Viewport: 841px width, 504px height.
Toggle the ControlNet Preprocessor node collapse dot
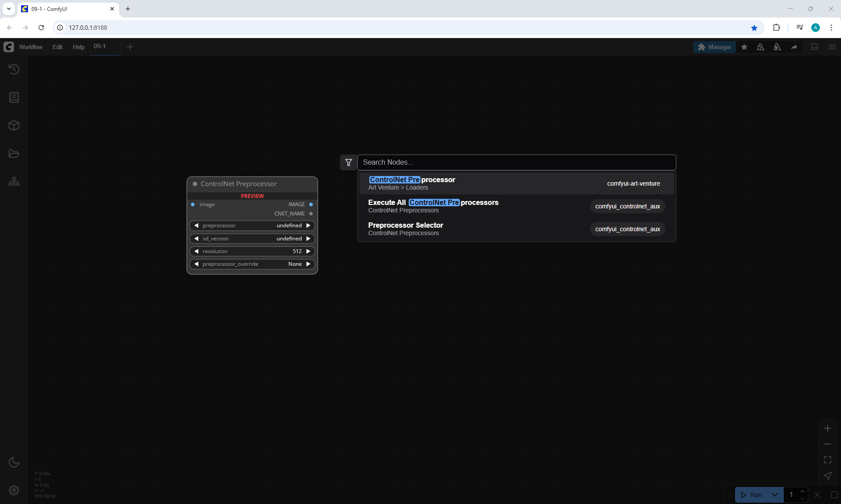point(195,184)
